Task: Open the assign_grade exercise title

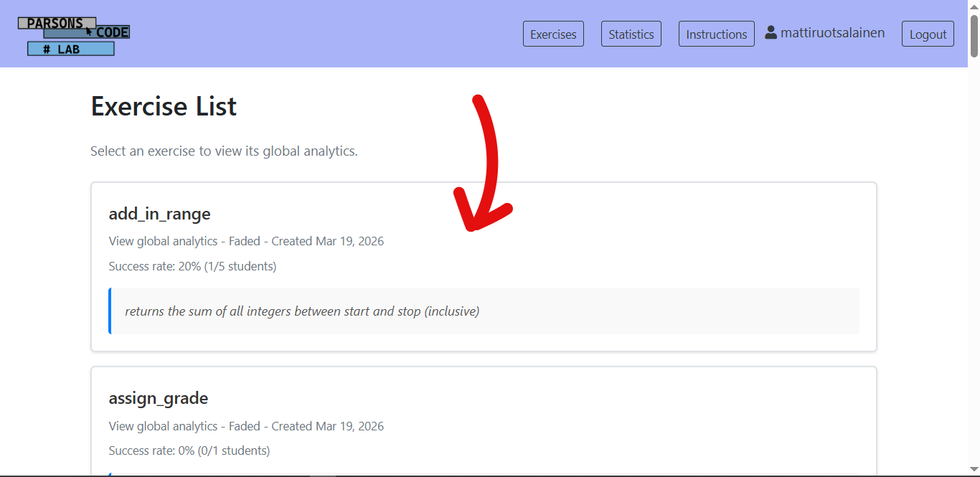Action: pos(158,398)
